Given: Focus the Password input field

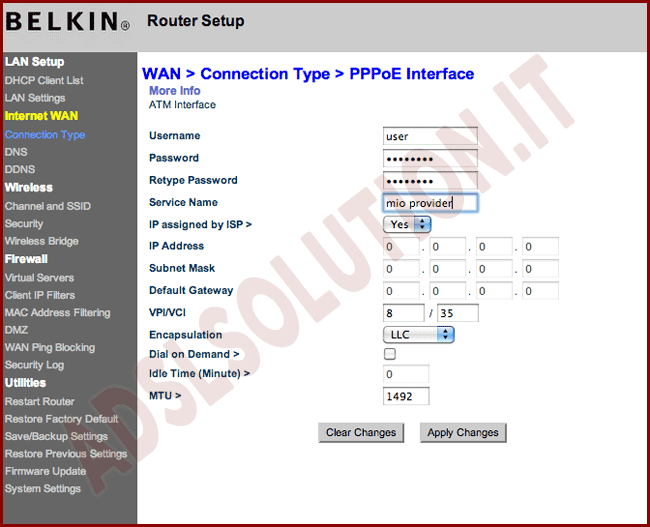Looking at the screenshot, I should pos(430,158).
